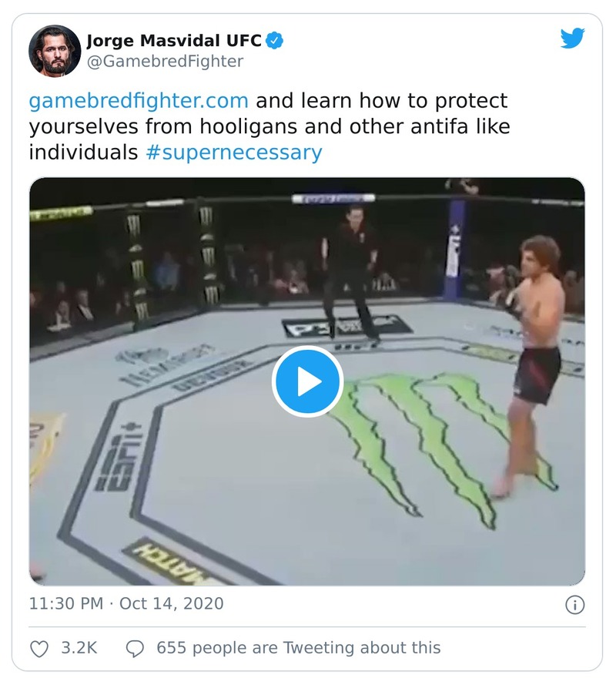Click the 3.2K likes count
The width and height of the screenshot is (616, 685).
[x=79, y=648]
